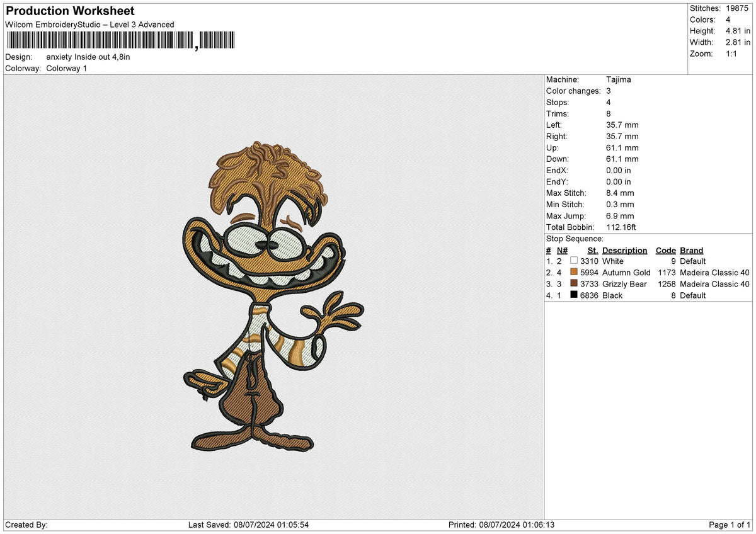Click thread code 1173
This screenshot has height=534, width=756.
[667, 273]
